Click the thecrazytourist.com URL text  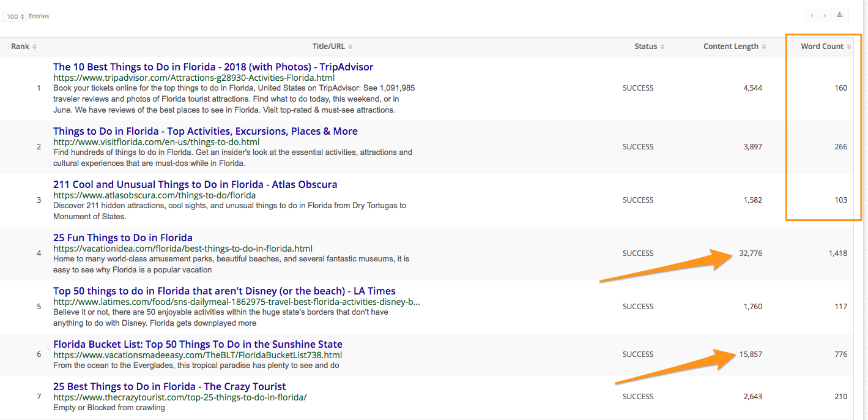point(180,397)
